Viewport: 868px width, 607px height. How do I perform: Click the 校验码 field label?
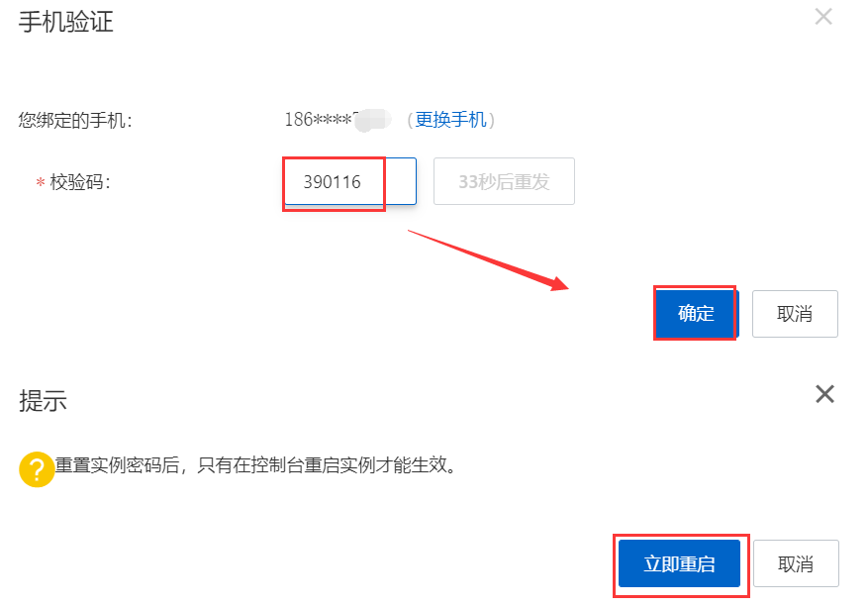point(80,181)
